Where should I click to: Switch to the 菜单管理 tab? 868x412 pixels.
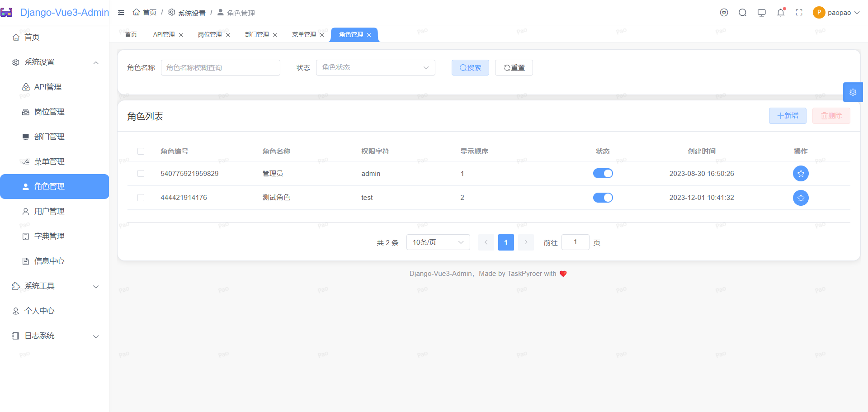pyautogui.click(x=304, y=35)
